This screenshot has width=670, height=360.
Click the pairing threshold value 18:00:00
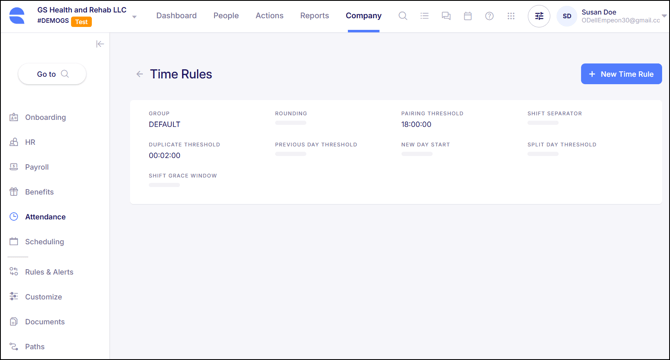click(416, 124)
